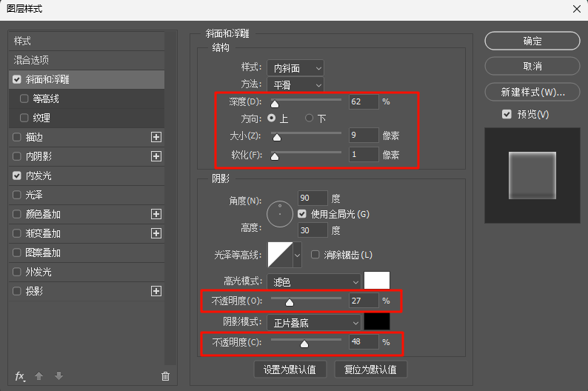588x391 pixels.
Task: Delete effect with the trash icon
Action: 165,376
